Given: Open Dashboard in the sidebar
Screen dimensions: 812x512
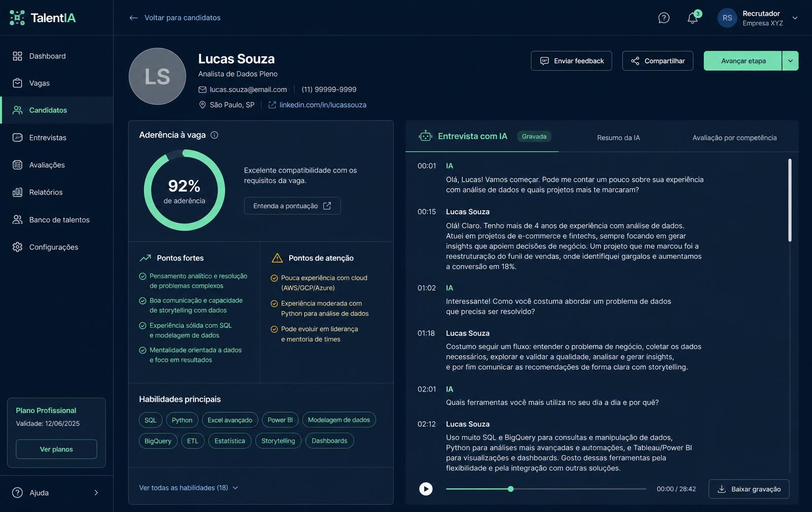Looking at the screenshot, I should tap(57, 56).
